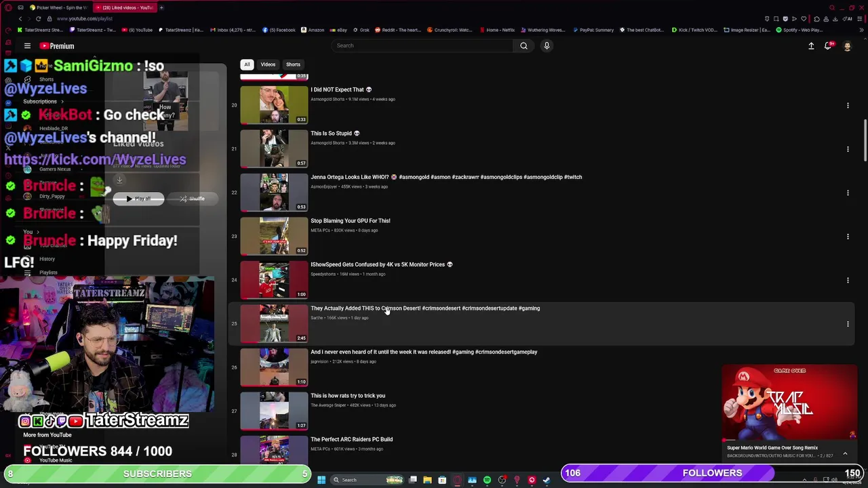Open 'This is how rats try to trick you'

tap(348, 396)
